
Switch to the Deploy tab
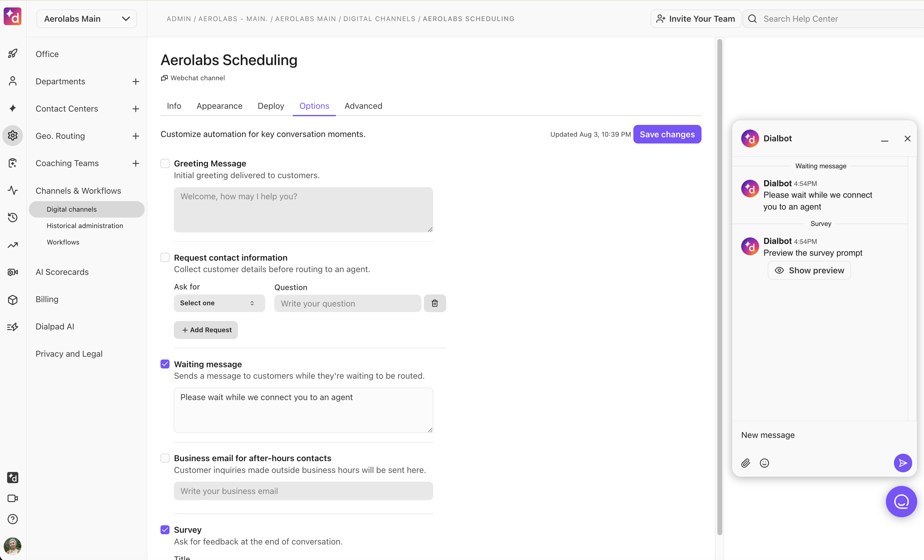pos(271,106)
